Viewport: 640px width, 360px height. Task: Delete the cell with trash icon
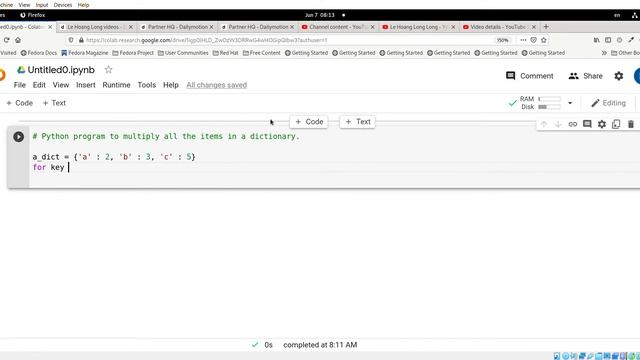631,124
